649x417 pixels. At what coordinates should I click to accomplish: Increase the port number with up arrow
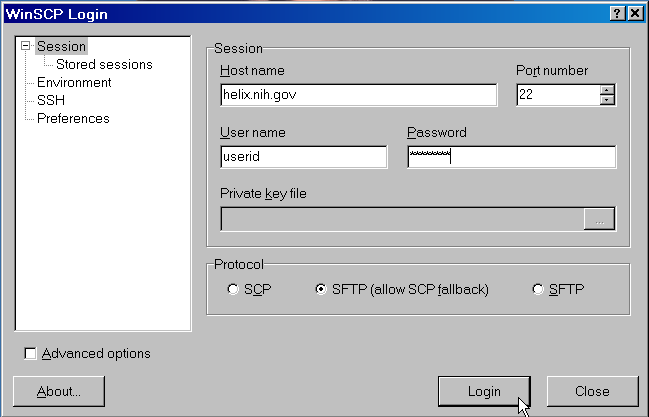(x=607, y=89)
